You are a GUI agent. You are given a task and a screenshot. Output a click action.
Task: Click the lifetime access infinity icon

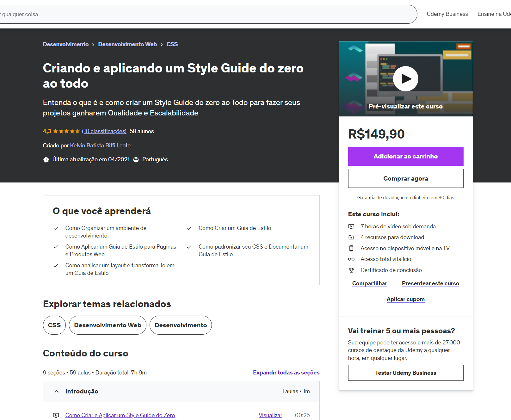351,259
